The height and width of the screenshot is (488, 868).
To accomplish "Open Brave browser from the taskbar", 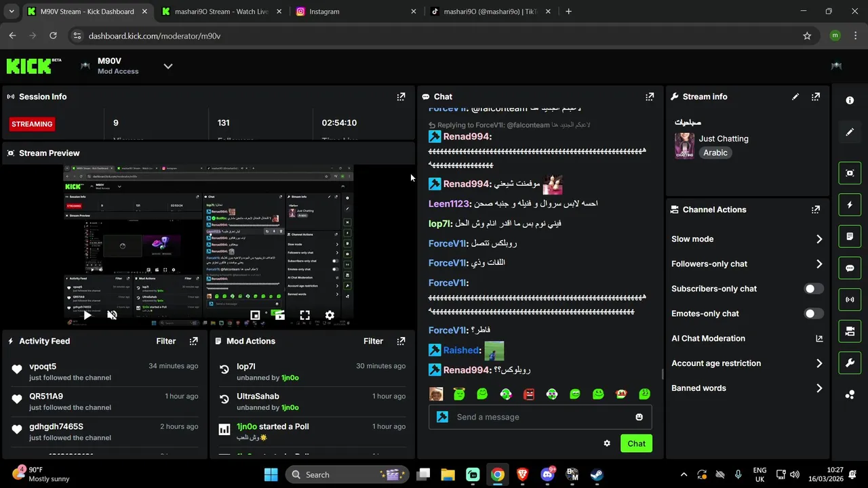I will click(x=522, y=474).
